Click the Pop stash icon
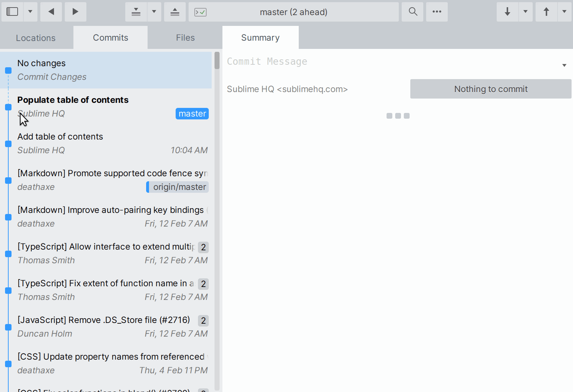This screenshot has height=392, width=573. [175, 12]
